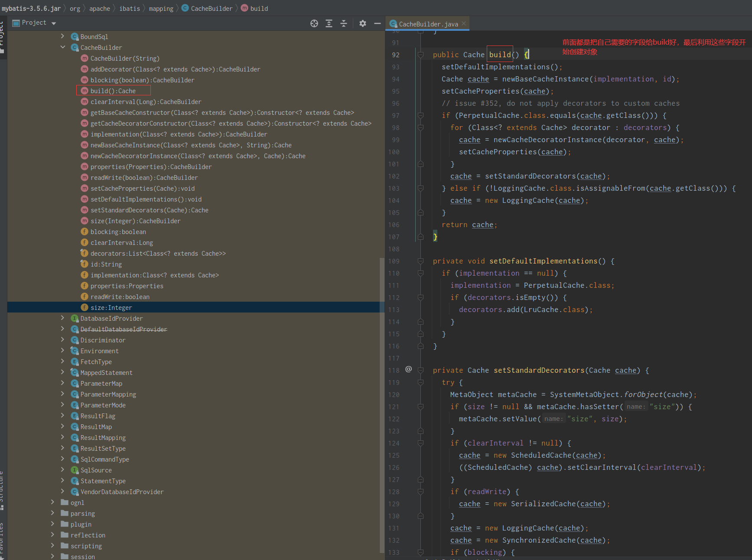Expand the MappedStatement tree node

pyautogui.click(x=63, y=372)
